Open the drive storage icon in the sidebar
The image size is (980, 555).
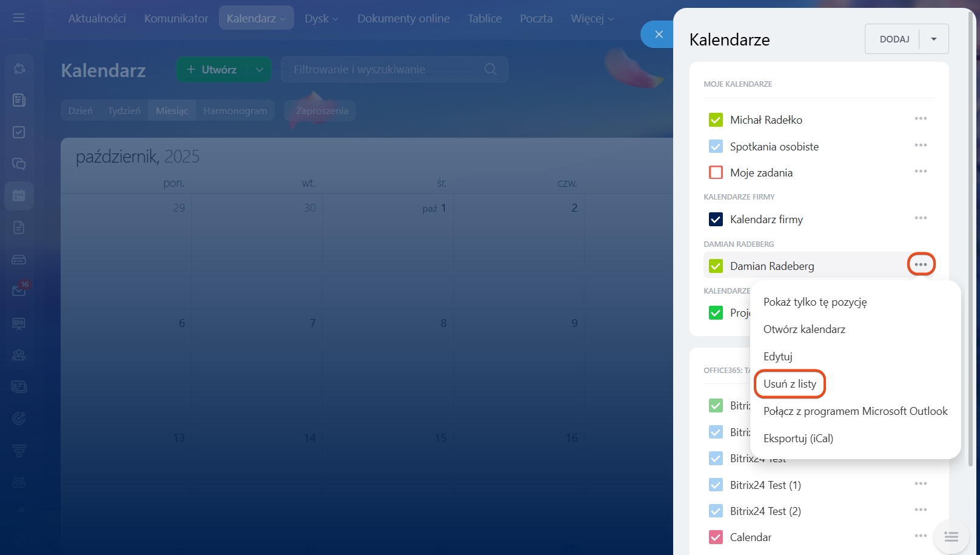pyautogui.click(x=19, y=260)
